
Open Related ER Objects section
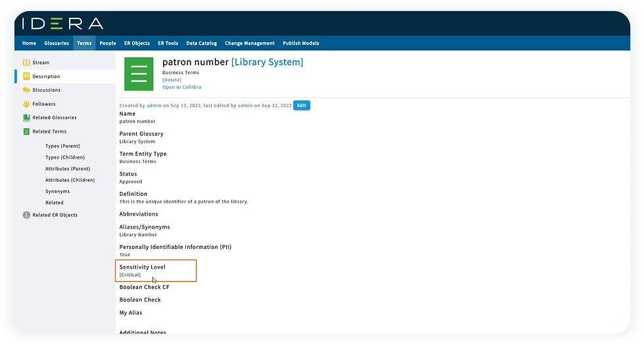click(x=55, y=215)
